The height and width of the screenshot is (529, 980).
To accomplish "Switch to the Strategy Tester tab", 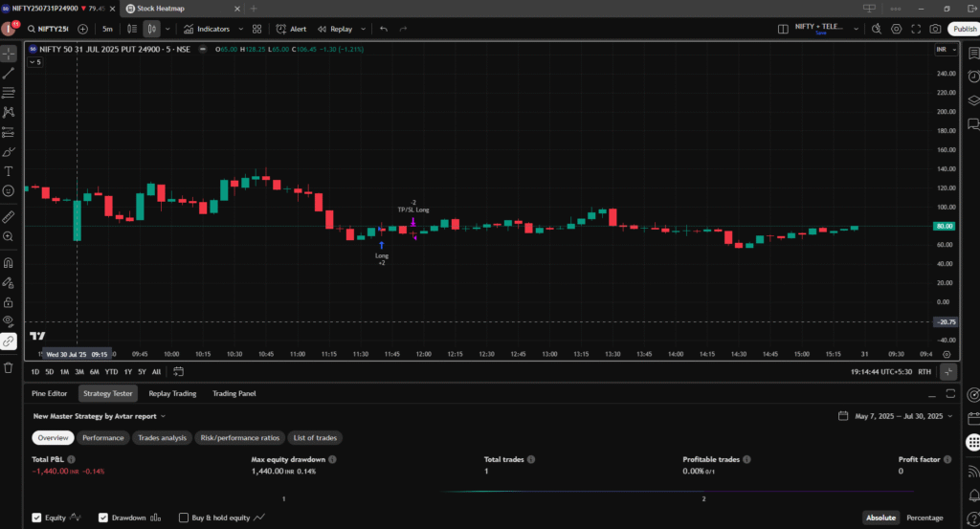I will tap(107, 393).
